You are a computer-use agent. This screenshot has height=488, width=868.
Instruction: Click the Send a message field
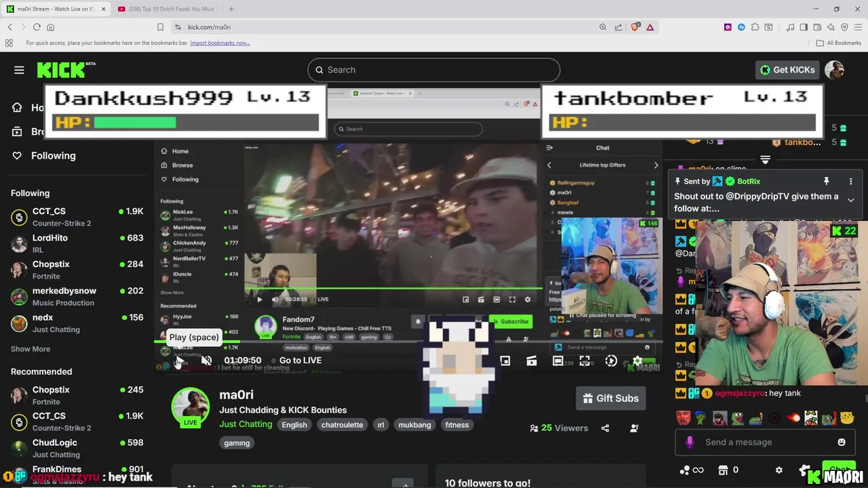(766, 442)
